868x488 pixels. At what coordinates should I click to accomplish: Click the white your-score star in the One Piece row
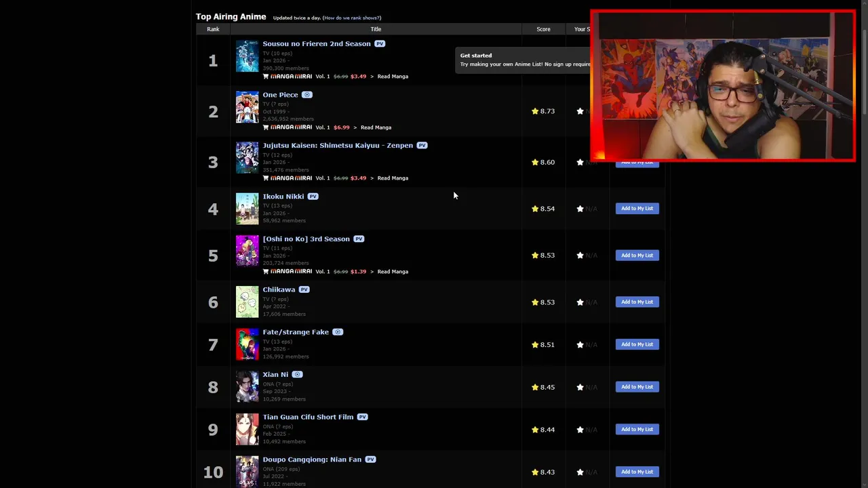tap(580, 111)
